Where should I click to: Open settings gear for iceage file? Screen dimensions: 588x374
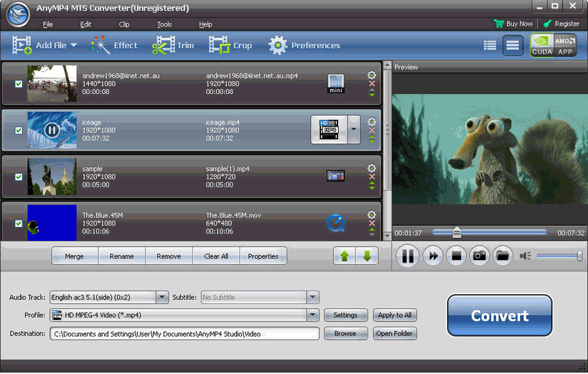tap(372, 121)
